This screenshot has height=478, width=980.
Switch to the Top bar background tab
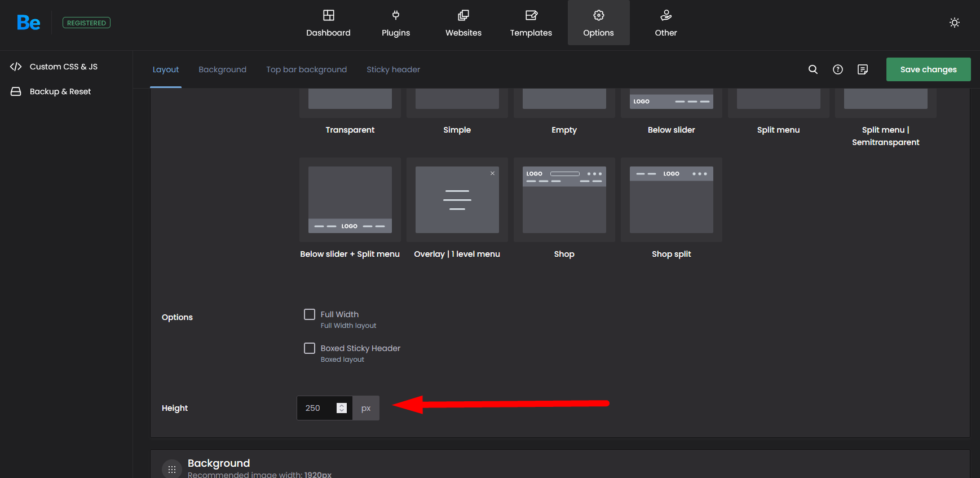[x=306, y=69]
